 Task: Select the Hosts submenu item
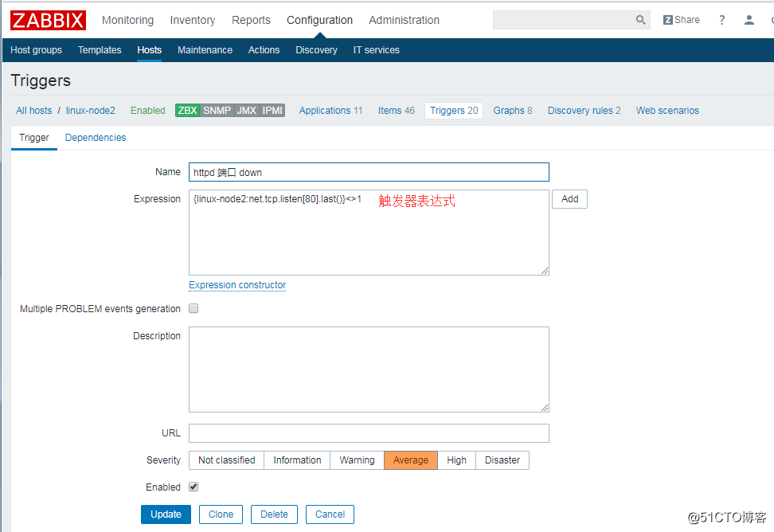click(x=150, y=50)
